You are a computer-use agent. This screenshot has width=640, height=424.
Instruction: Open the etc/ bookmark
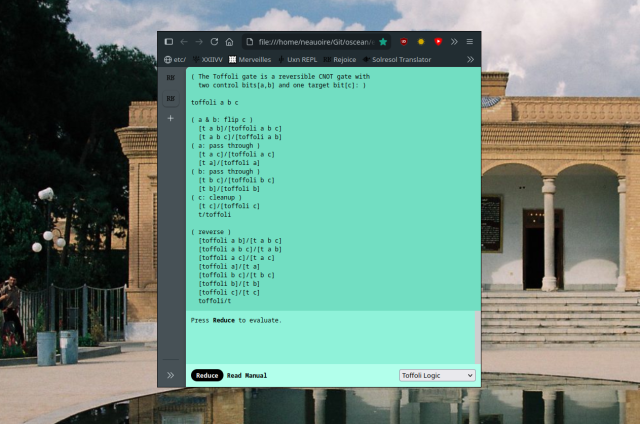click(175, 60)
